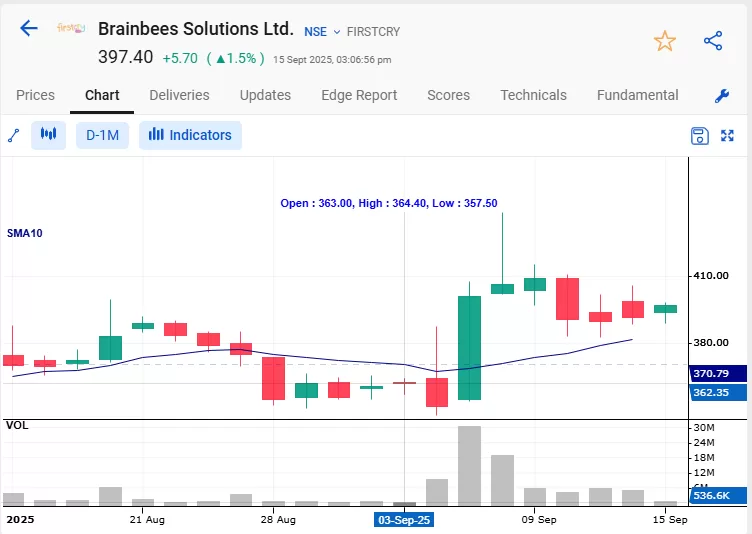This screenshot has height=534, width=752.
Task: Click the 410.00 price axis label
Action: [711, 276]
